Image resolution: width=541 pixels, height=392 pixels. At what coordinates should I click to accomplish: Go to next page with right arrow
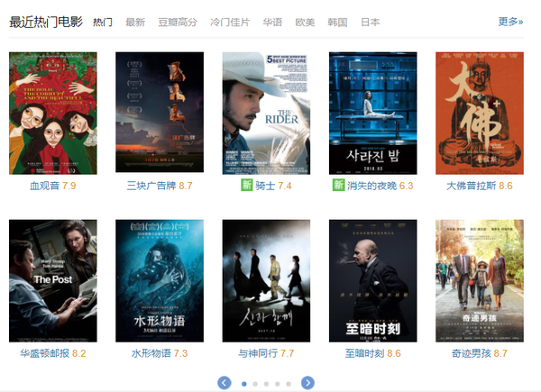(x=307, y=383)
